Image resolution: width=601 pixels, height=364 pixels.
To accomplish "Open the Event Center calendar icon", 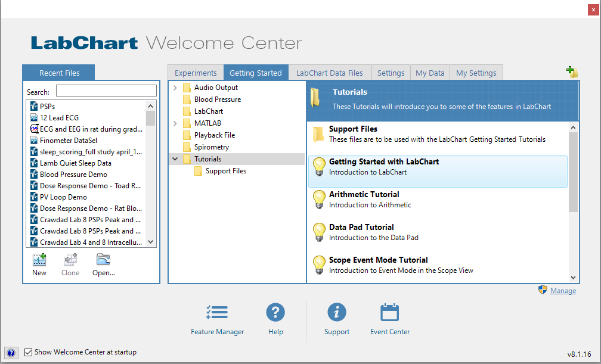I will (389, 313).
